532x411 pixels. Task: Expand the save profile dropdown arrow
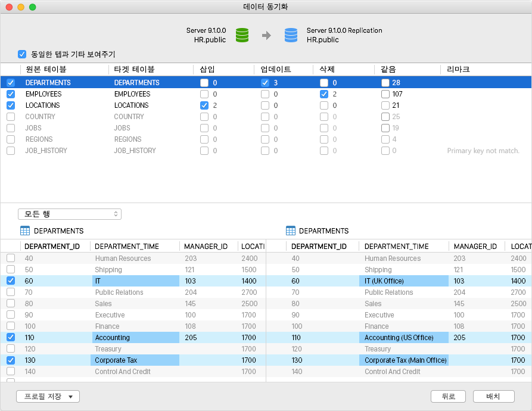[71, 397]
